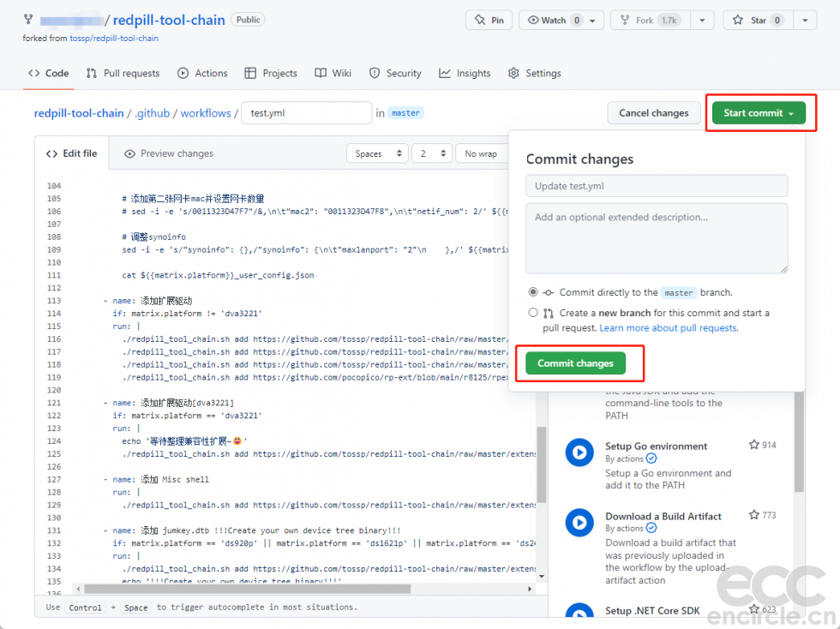Open the tossp/redpill-tool-chain forked-from link
The image size is (840, 629).
click(x=114, y=38)
